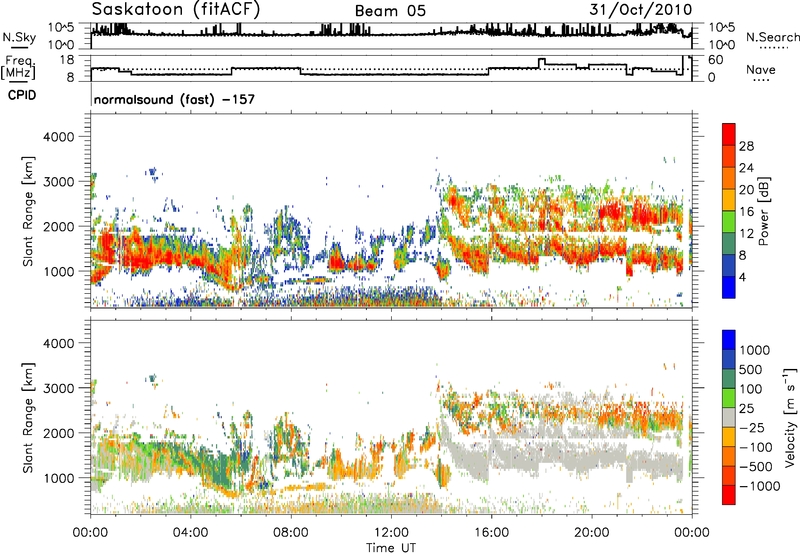Click the '-25' velocity colorbar value
This screenshot has width=800, height=554.
point(751,428)
